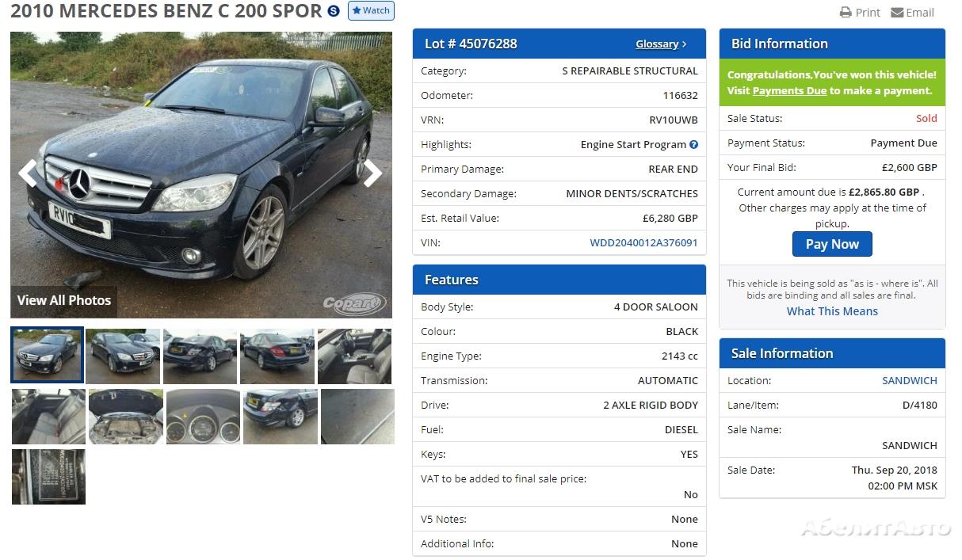Image resolution: width=962 pixels, height=560 pixels.
Task: Click the main Mercedes vehicle photo
Action: coord(201,175)
